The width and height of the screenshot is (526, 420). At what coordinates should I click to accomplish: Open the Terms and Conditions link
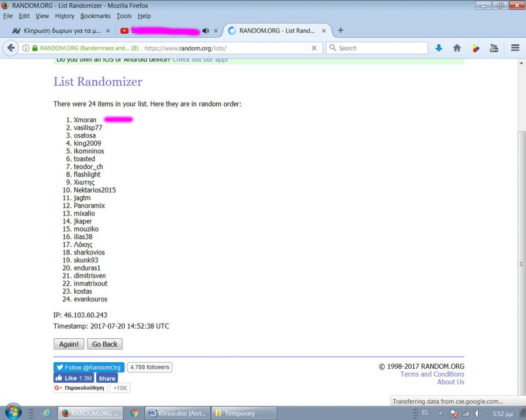(432, 374)
